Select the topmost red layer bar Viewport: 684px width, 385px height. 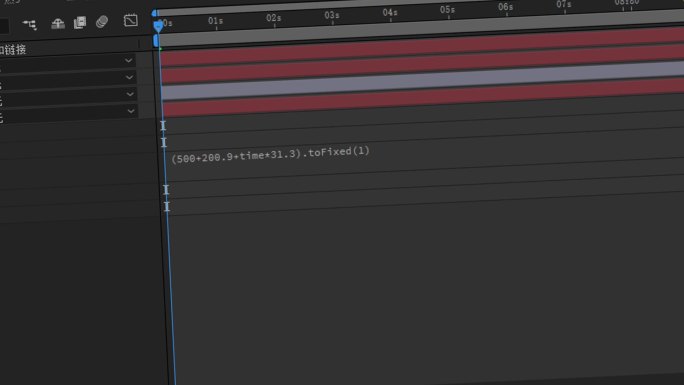421,46
